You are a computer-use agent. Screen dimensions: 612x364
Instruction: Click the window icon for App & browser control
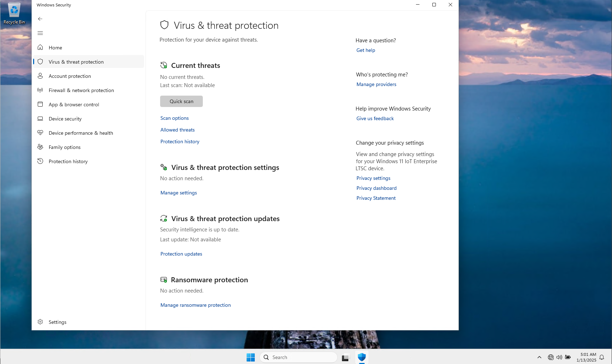40,104
